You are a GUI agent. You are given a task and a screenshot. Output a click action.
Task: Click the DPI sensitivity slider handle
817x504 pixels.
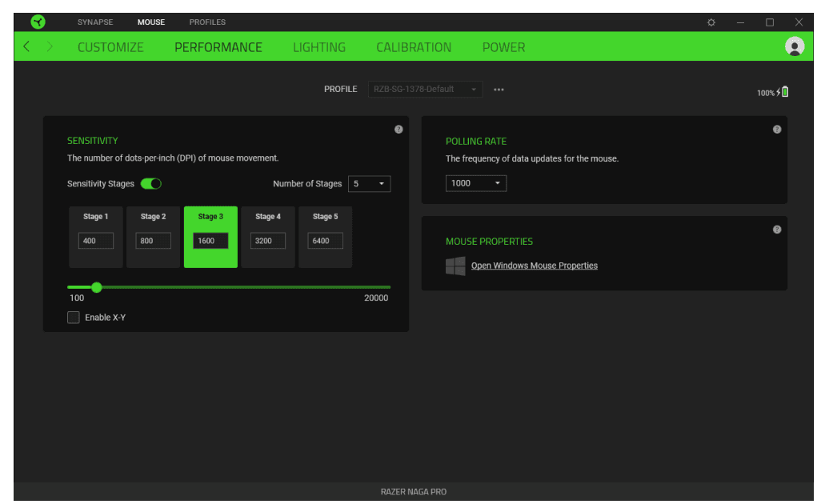click(x=97, y=286)
